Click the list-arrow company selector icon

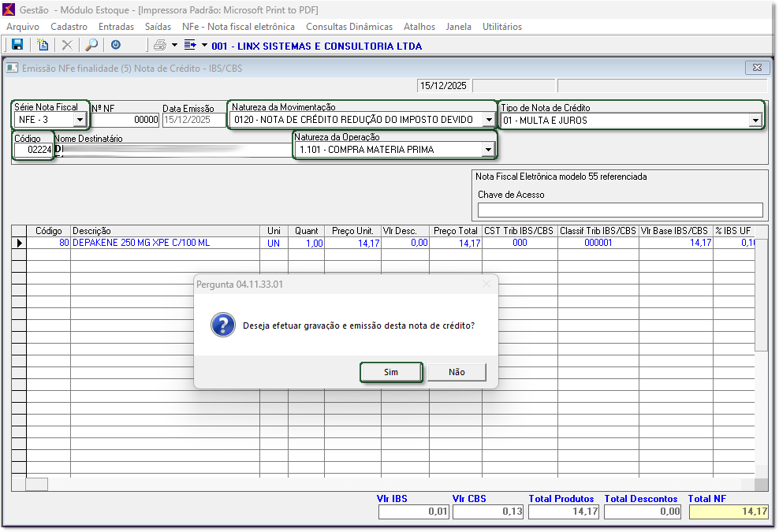(x=189, y=46)
